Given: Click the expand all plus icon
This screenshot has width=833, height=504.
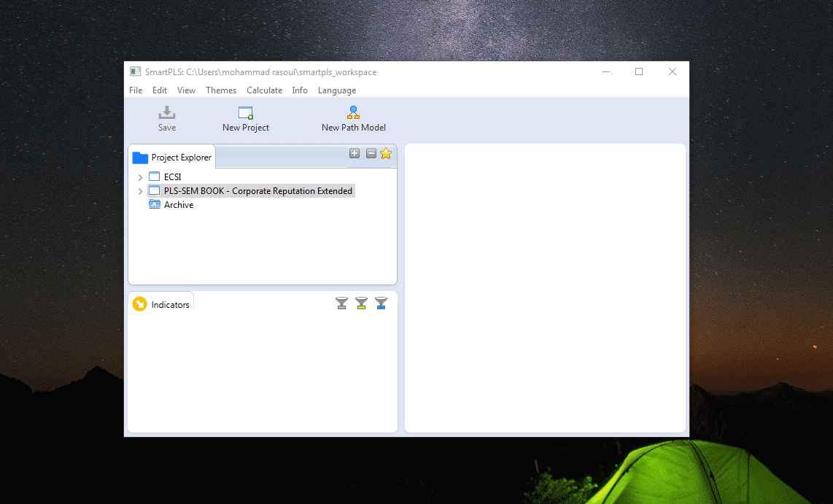Looking at the screenshot, I should point(354,153).
